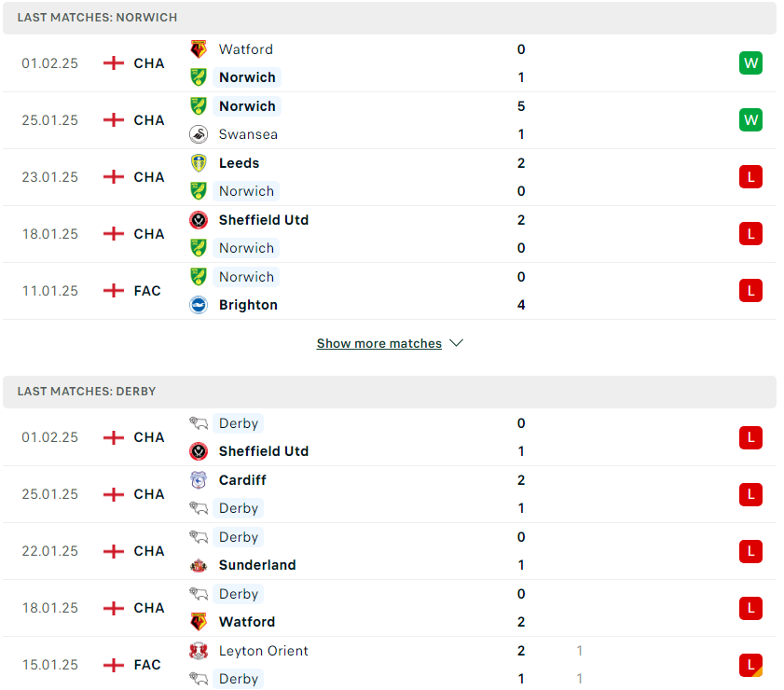Click the L badge for the Leyton Orient match
The image size is (784, 690).
pyautogui.click(x=750, y=665)
